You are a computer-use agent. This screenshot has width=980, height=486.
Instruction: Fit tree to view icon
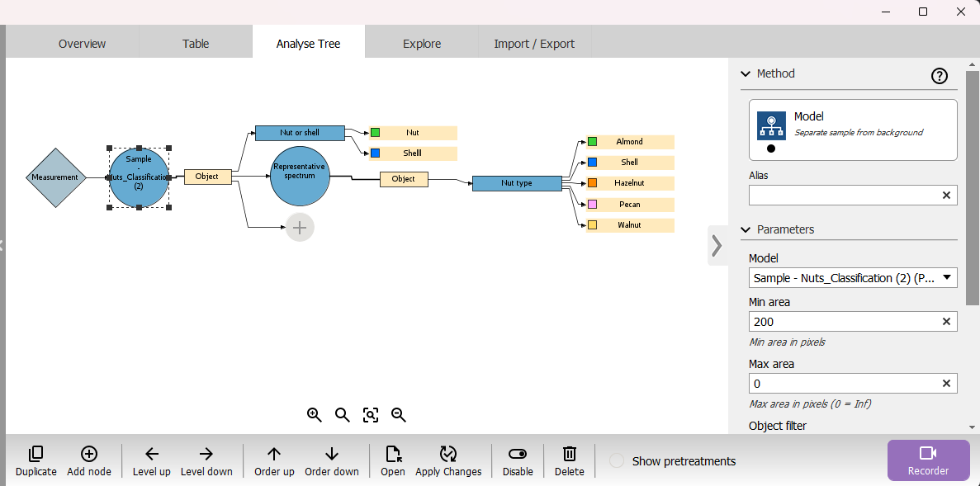[x=371, y=415]
